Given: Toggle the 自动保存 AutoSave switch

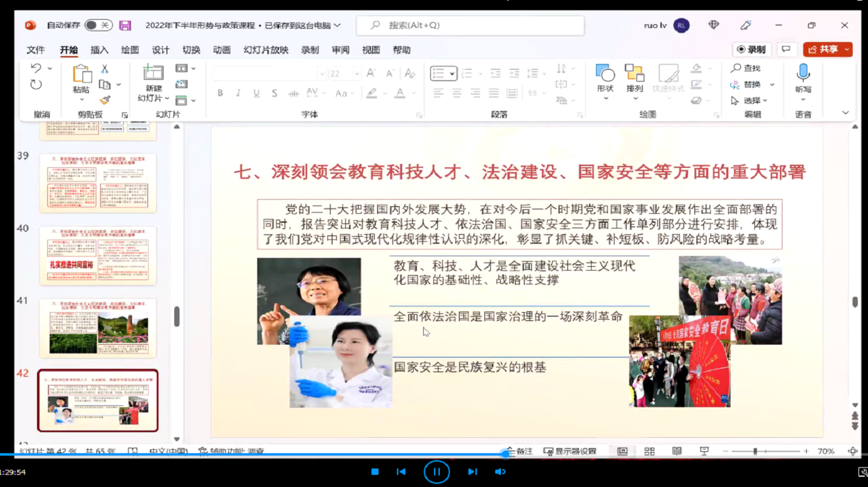Looking at the screenshot, I should (100, 25).
